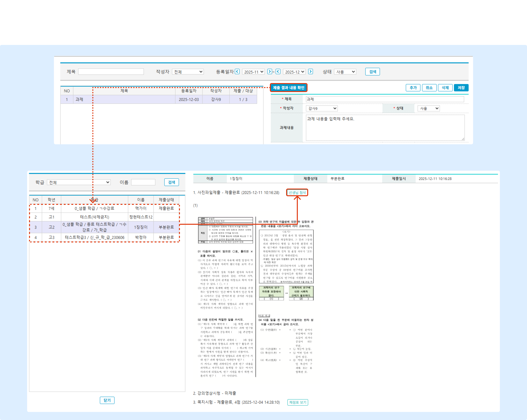Click next-month arrow after the 2025-11 selector

269,72
